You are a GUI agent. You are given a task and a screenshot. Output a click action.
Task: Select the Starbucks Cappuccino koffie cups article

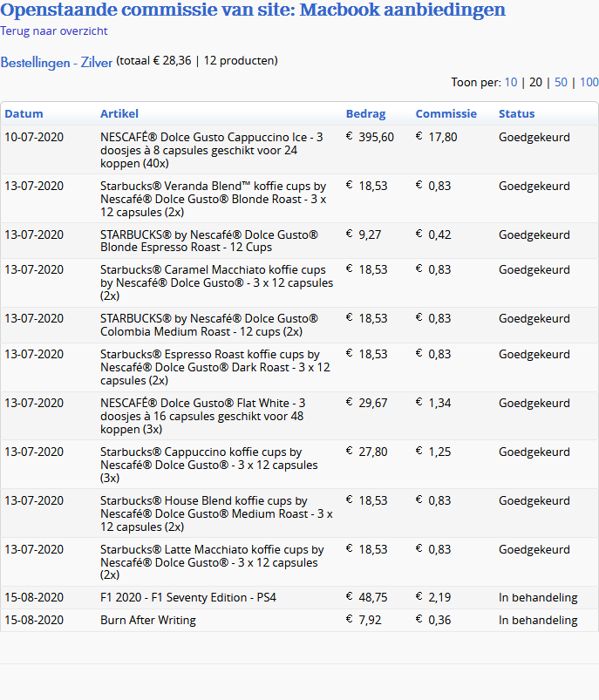[x=209, y=465]
